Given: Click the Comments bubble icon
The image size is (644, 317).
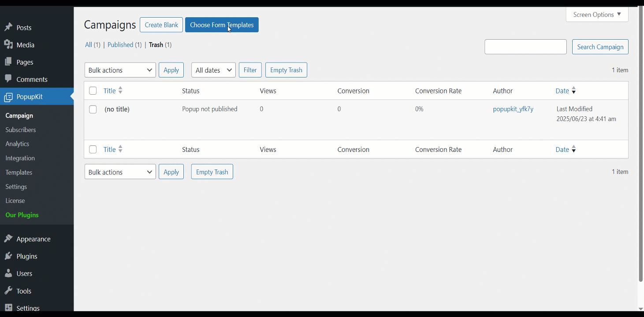Looking at the screenshot, I should click(x=8, y=79).
